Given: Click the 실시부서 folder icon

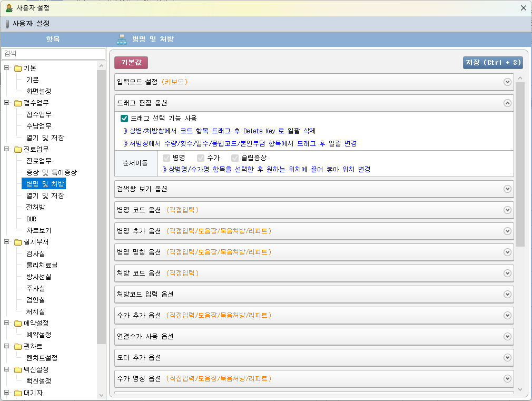Looking at the screenshot, I should (18, 242).
